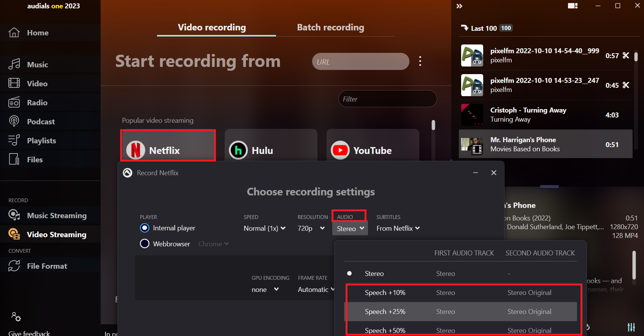Click the Last 100 list scrollbar
644x336 pixels.
636,57
